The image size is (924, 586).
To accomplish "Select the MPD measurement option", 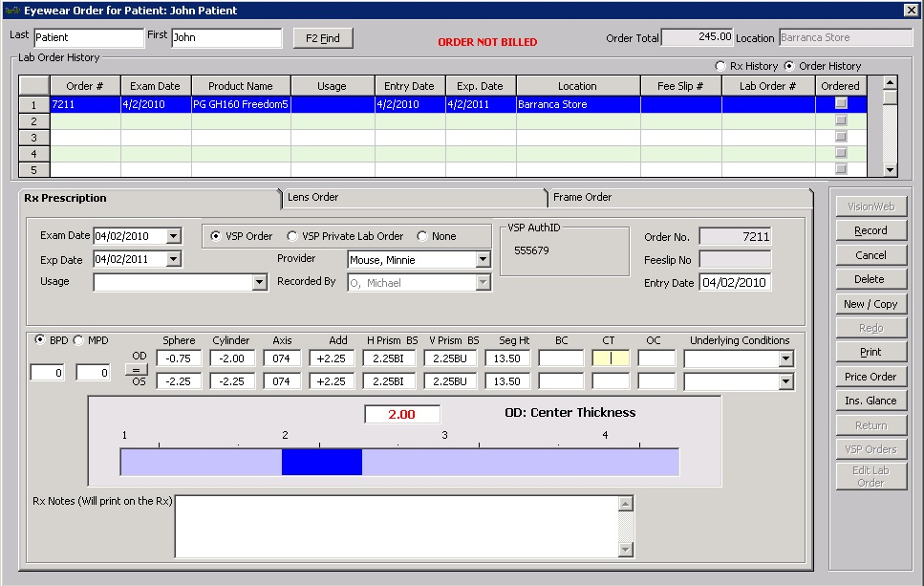I will [78, 340].
